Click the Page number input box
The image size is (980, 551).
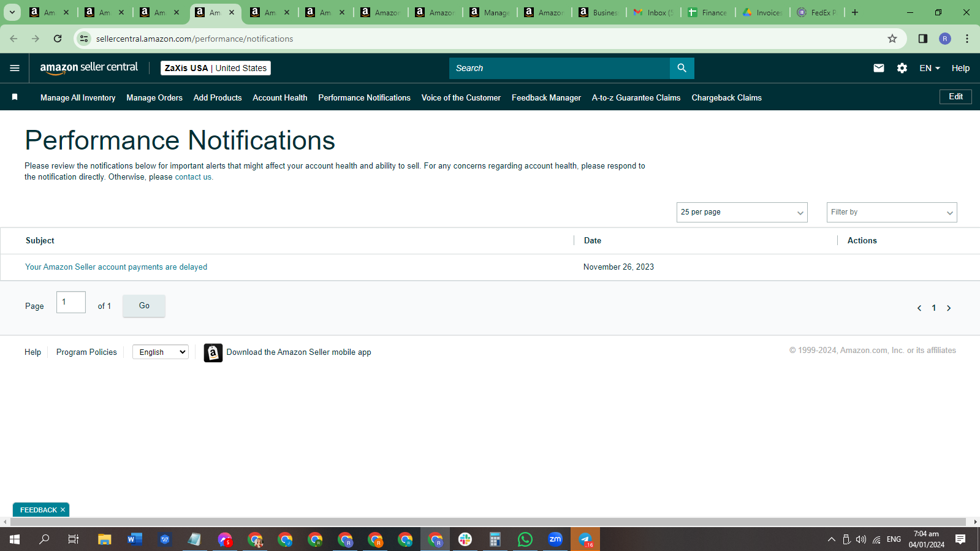pyautogui.click(x=71, y=302)
